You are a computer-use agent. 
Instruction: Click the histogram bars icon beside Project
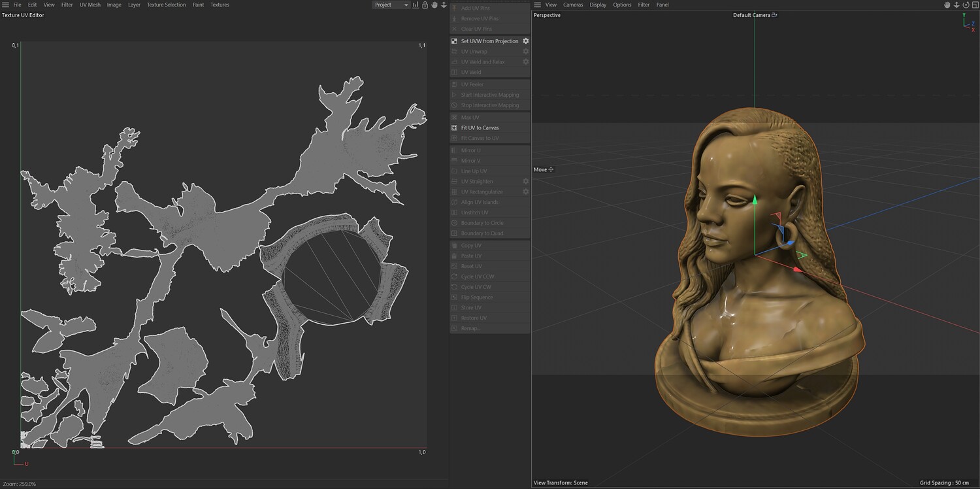point(416,5)
